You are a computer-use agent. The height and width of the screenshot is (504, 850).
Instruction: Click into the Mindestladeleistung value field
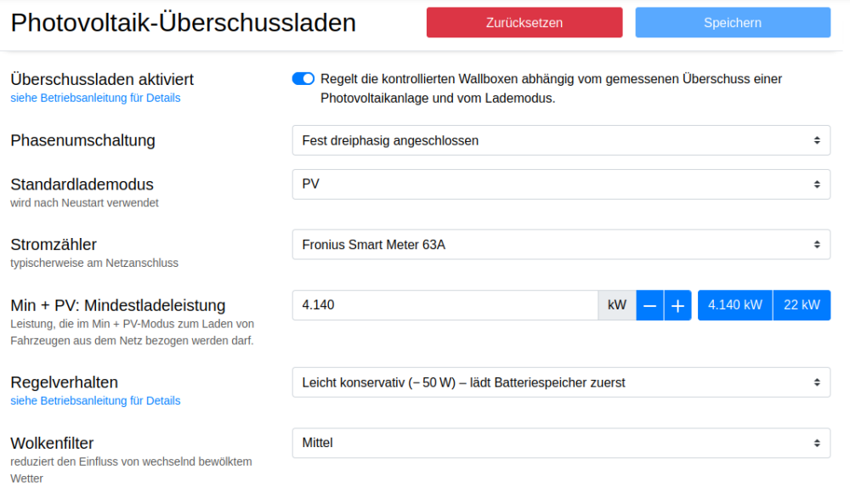click(x=445, y=305)
